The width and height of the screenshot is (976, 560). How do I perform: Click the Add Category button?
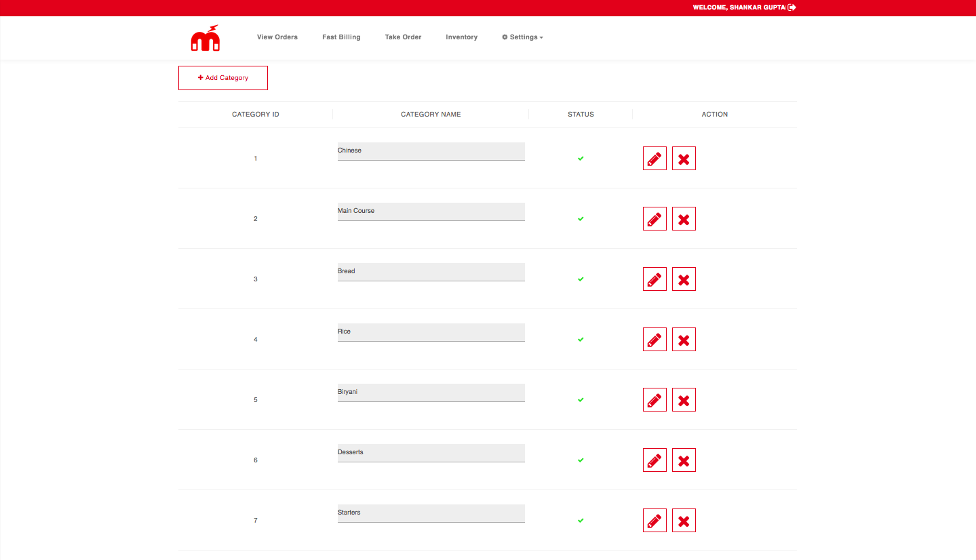pos(223,78)
